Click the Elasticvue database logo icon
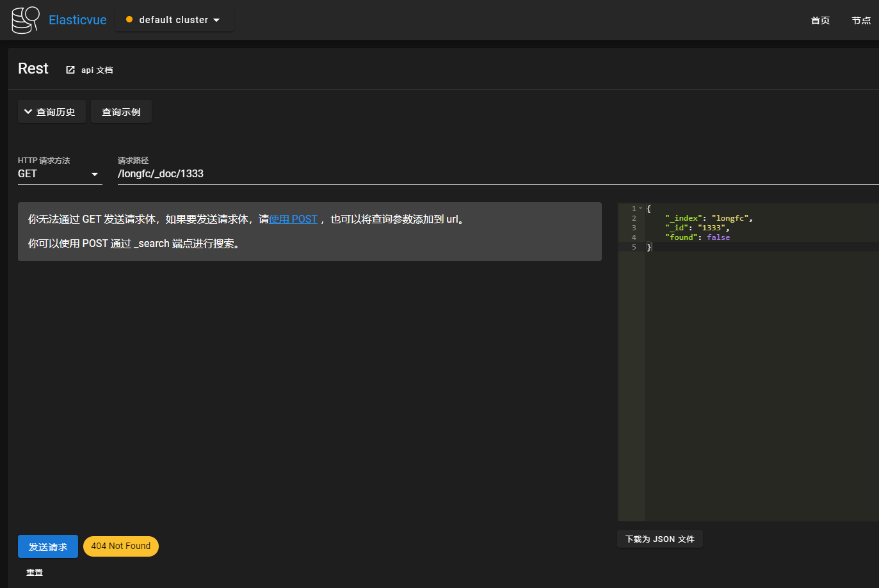The image size is (879, 588). coord(26,20)
